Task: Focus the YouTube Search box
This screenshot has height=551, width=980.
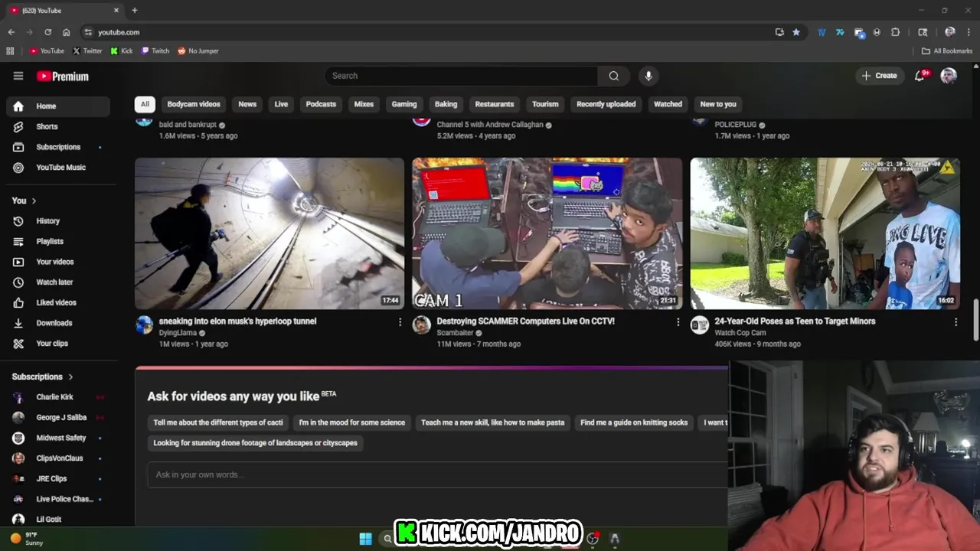Action: pyautogui.click(x=461, y=76)
